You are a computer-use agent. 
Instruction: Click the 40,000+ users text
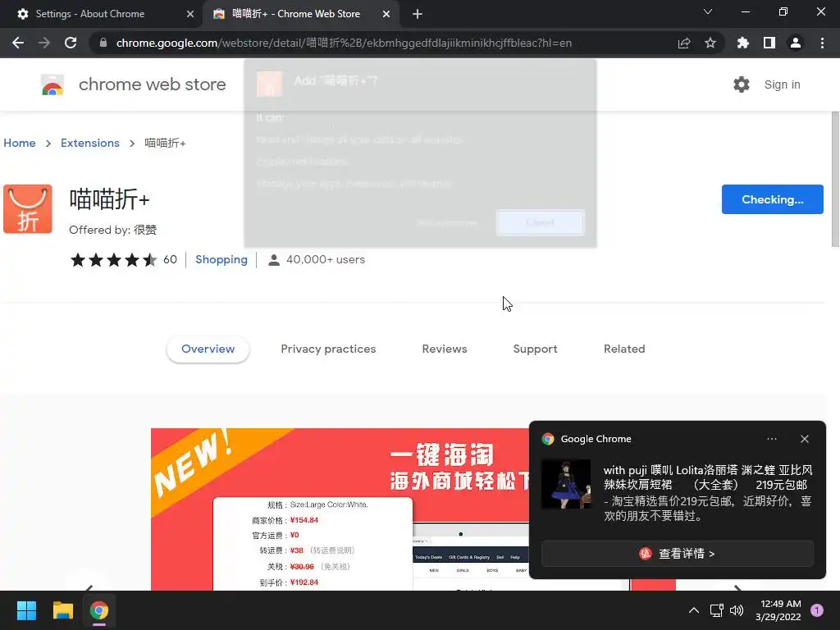[325, 260]
